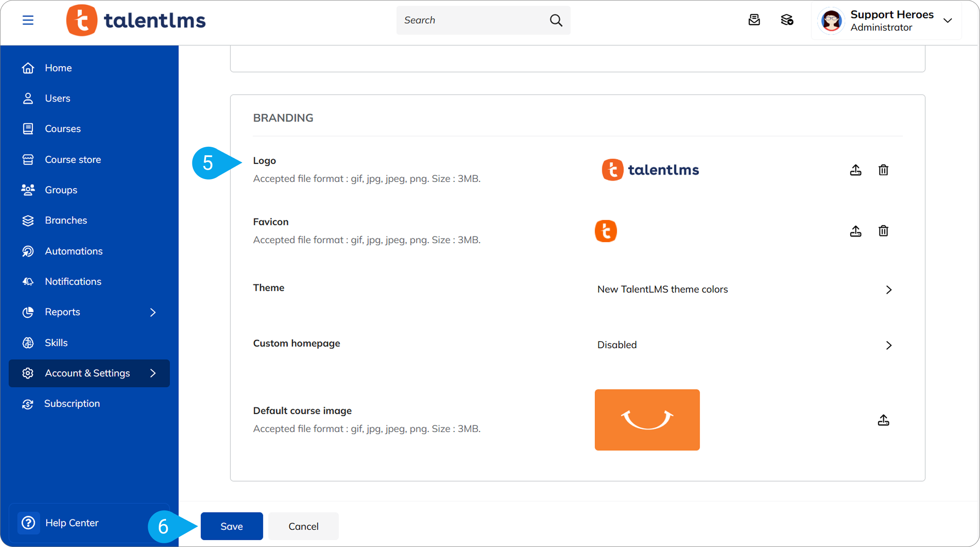This screenshot has width=980, height=547.
Task: Click the orange default course image thumbnail
Action: [647, 419]
